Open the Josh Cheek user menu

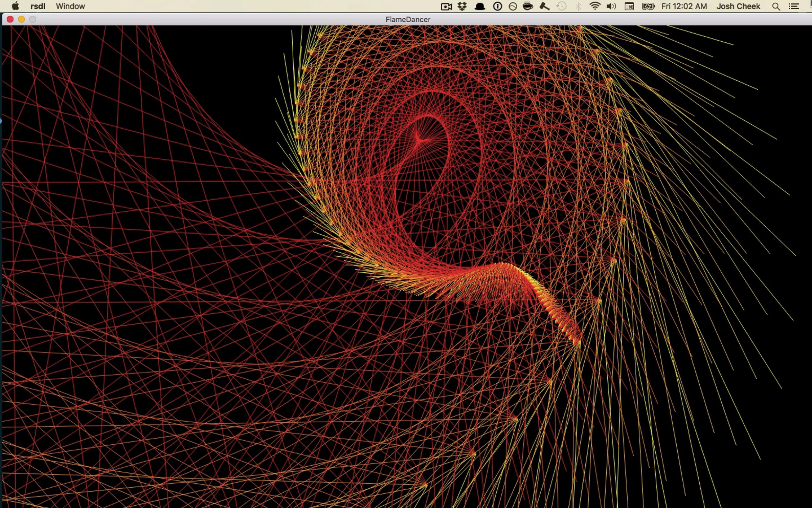(739, 6)
